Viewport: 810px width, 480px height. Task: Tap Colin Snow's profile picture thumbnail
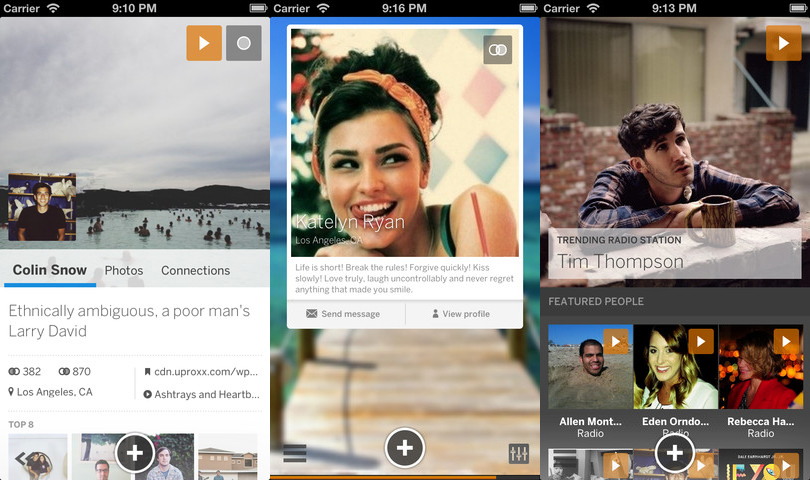point(42,208)
